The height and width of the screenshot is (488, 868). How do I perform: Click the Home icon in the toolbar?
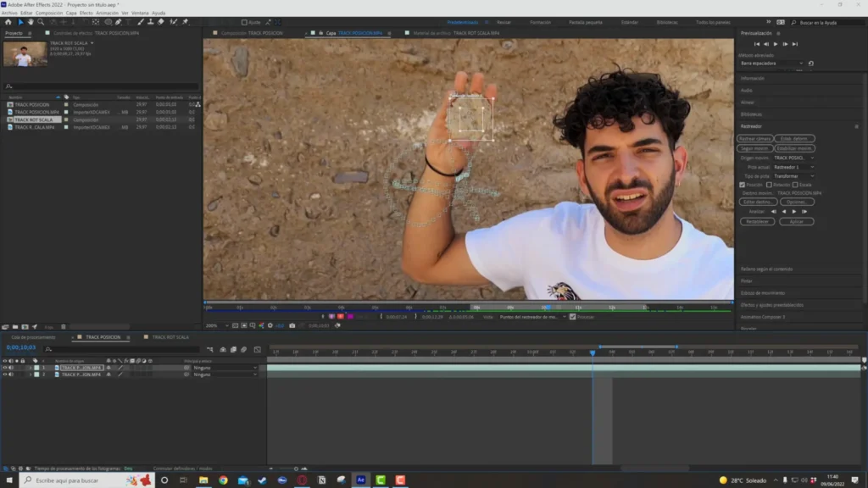click(8, 22)
